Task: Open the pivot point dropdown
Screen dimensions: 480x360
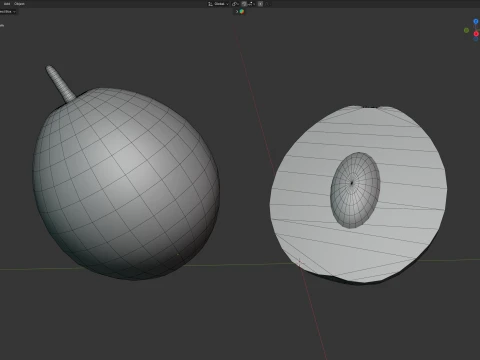Action: (x=235, y=4)
